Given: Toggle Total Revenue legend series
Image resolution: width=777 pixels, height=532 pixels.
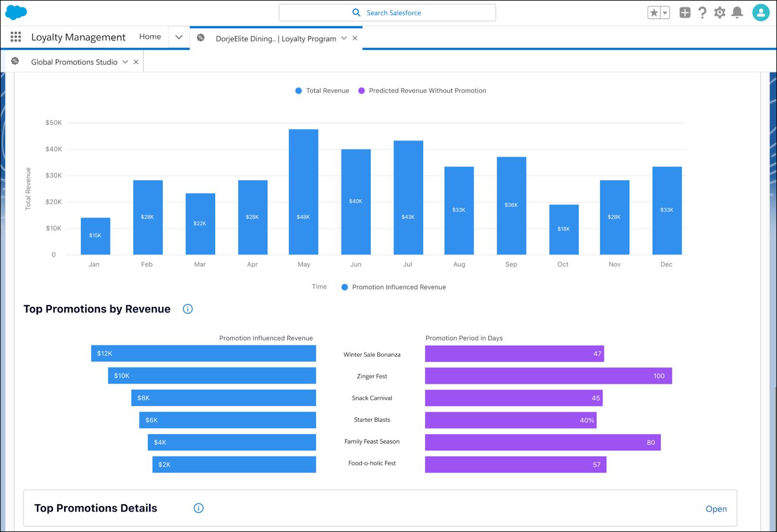Looking at the screenshot, I should (x=322, y=91).
